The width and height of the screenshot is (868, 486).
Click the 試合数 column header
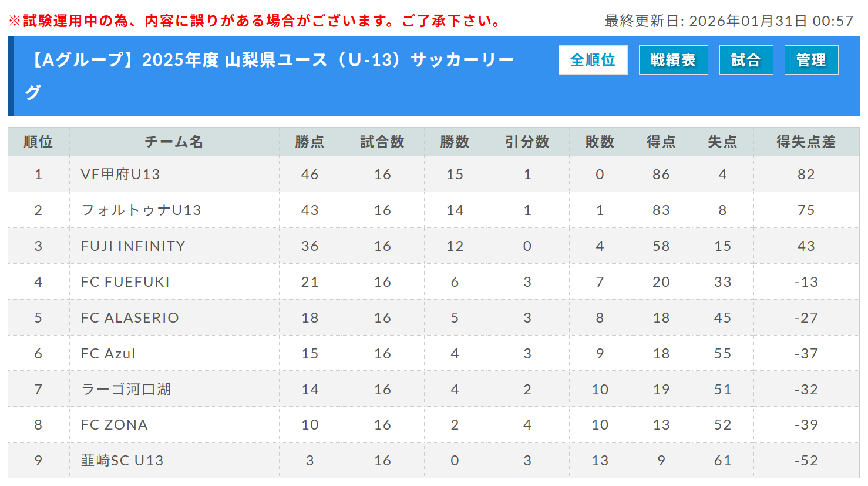point(382,142)
